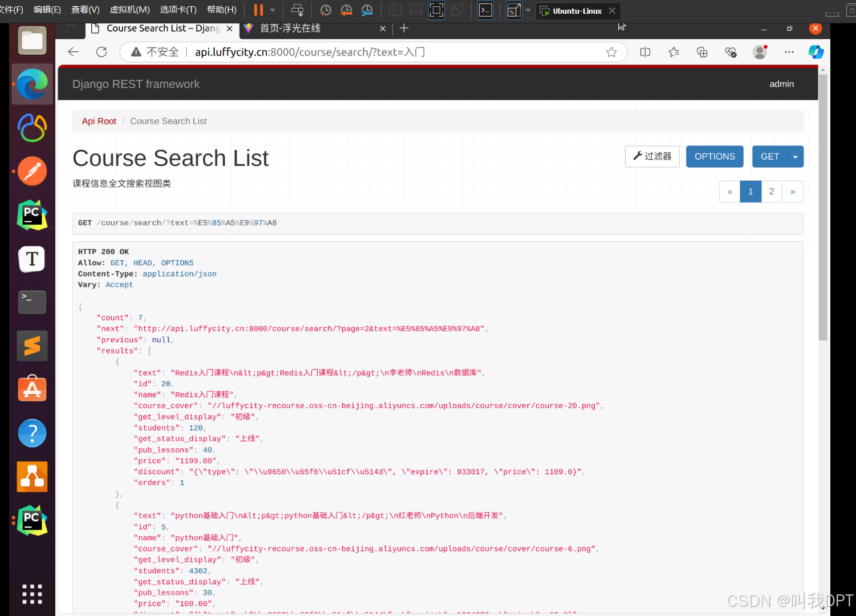Open the 编辑(E) menu

[x=47, y=10]
